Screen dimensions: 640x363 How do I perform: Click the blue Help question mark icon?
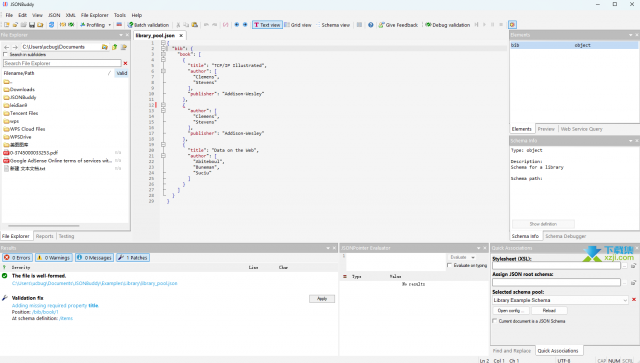tap(371, 25)
